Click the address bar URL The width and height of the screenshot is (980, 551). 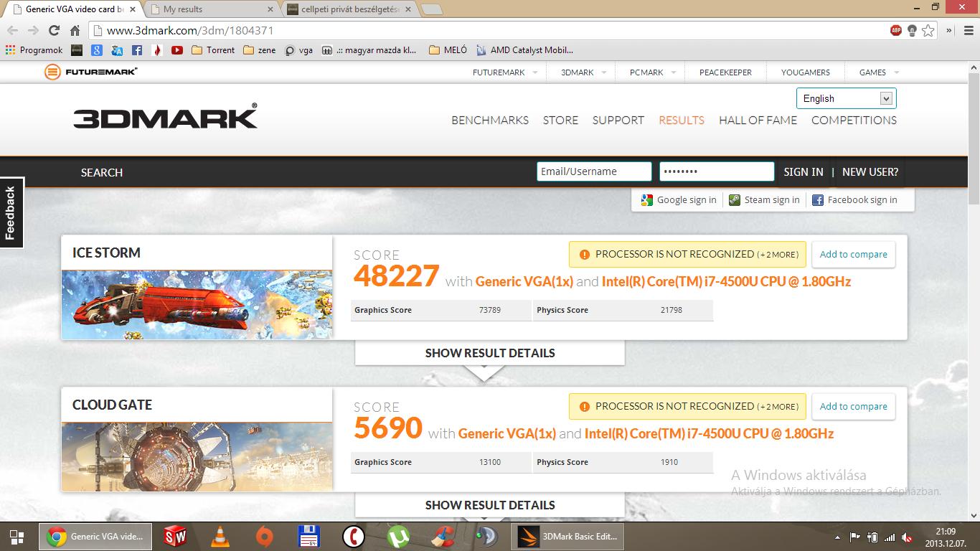point(189,31)
